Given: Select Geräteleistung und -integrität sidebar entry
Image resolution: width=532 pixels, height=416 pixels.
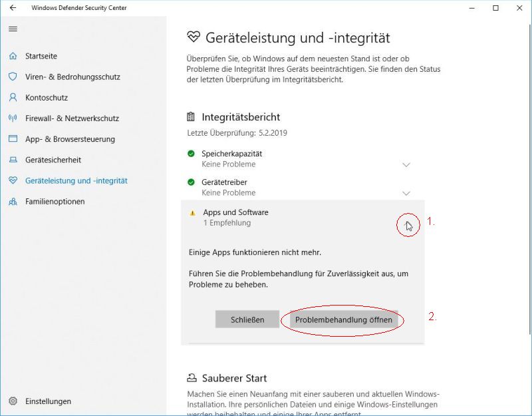Looking at the screenshot, I should 76,180.
